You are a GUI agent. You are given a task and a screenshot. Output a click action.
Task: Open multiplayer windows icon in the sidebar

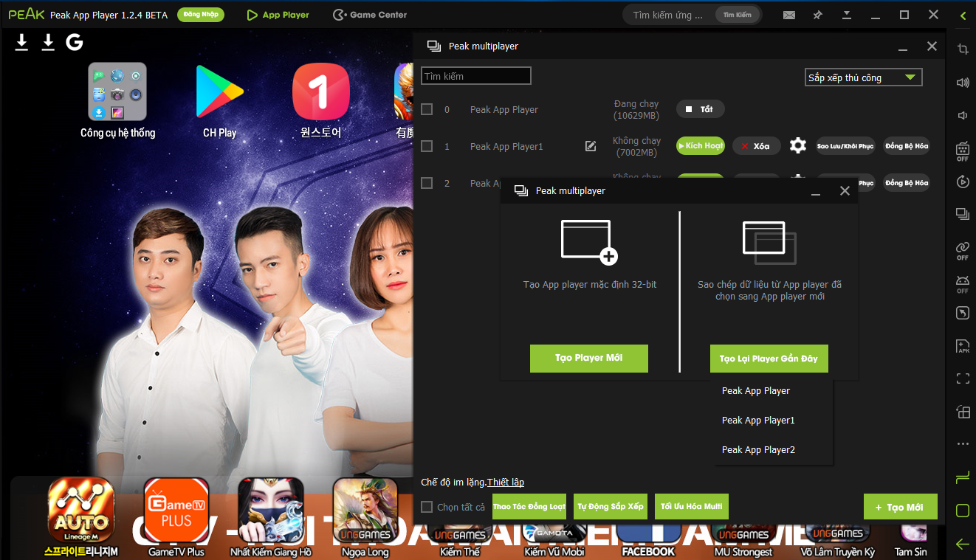[x=962, y=214]
